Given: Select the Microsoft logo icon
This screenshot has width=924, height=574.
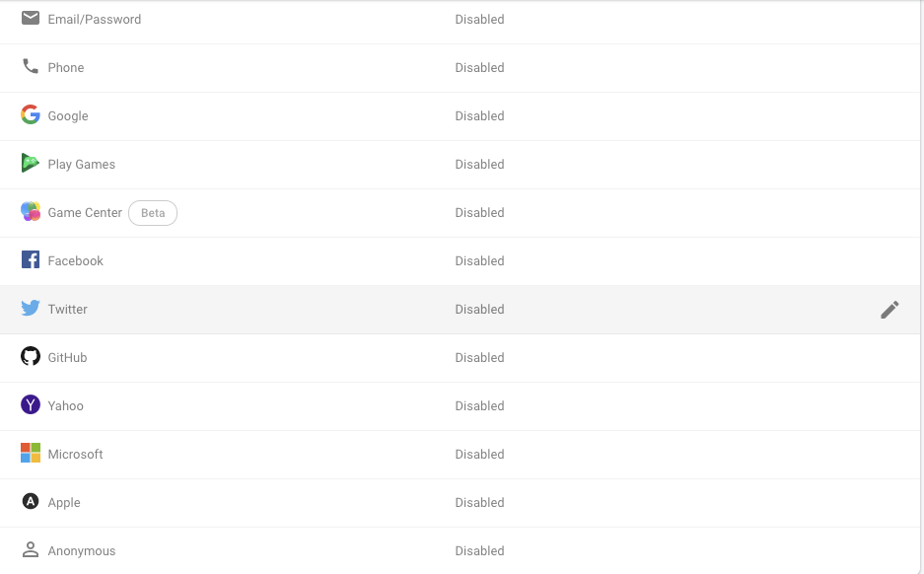Looking at the screenshot, I should (x=30, y=454).
